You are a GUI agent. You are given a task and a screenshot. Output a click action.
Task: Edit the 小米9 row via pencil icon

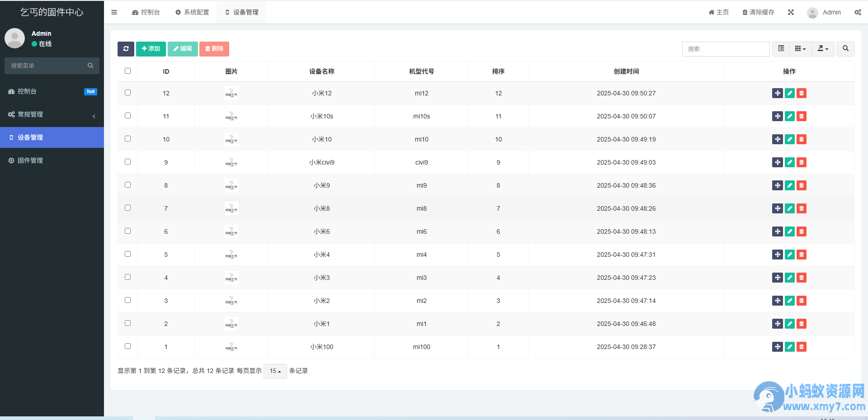(x=789, y=185)
